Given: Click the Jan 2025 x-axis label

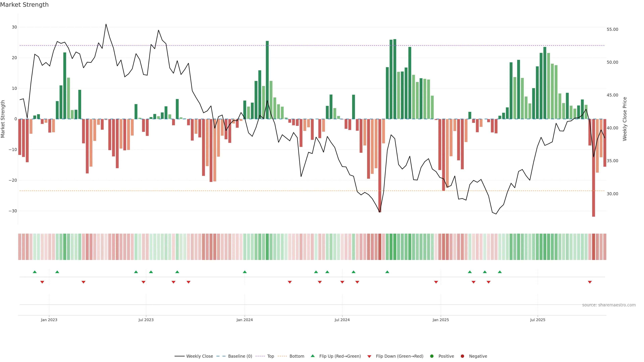Looking at the screenshot, I should tap(441, 320).
